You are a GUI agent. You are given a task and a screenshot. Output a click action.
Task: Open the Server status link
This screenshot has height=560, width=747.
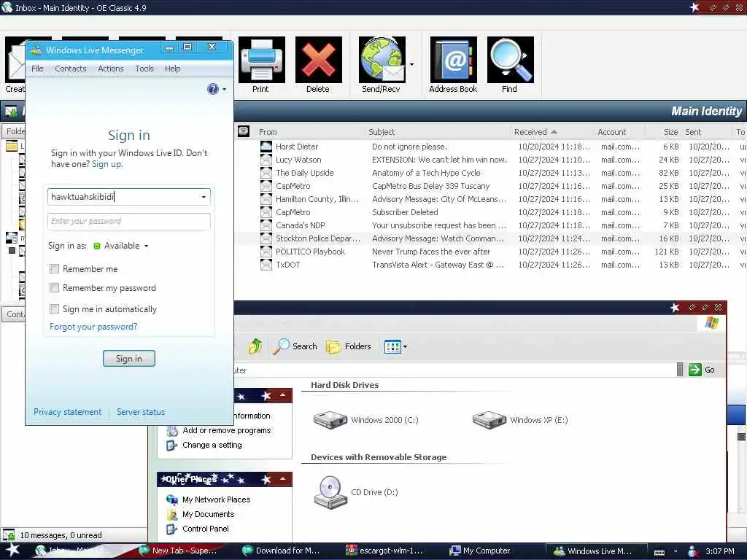click(141, 412)
